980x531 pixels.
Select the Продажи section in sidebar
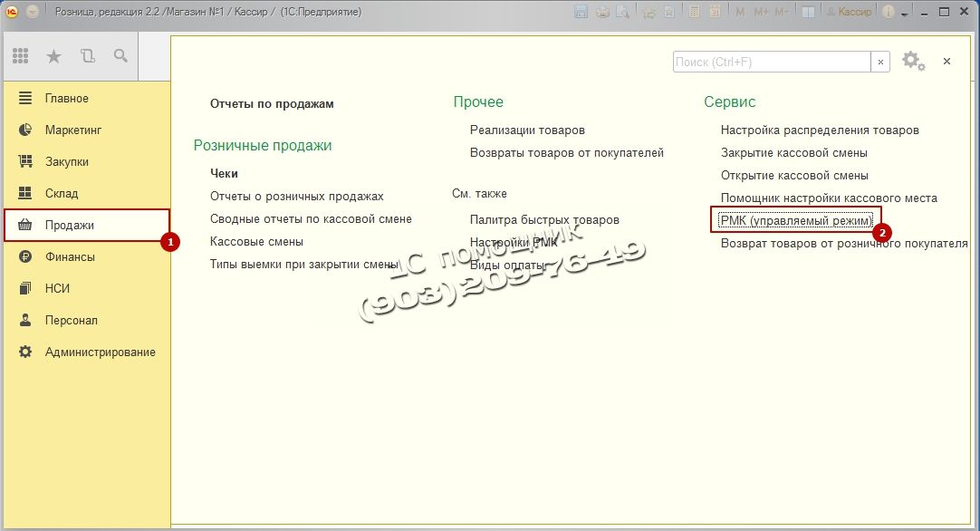pyautogui.click(x=70, y=226)
